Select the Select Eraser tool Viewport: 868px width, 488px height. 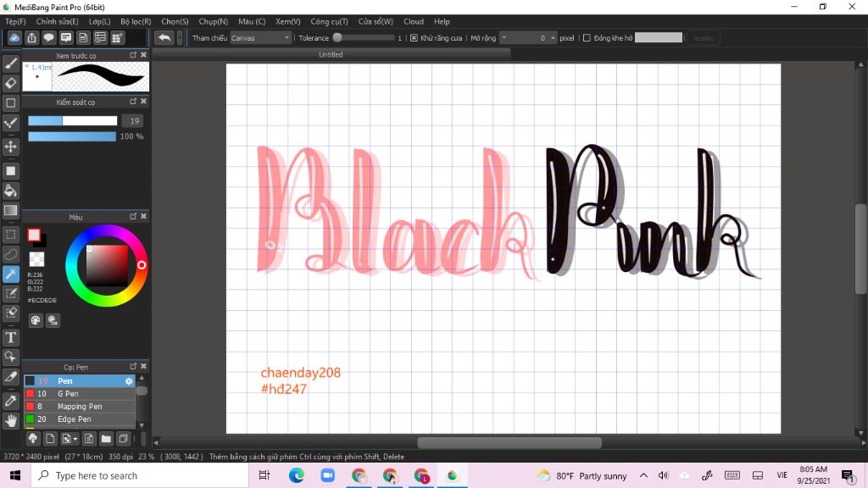[x=10, y=313]
